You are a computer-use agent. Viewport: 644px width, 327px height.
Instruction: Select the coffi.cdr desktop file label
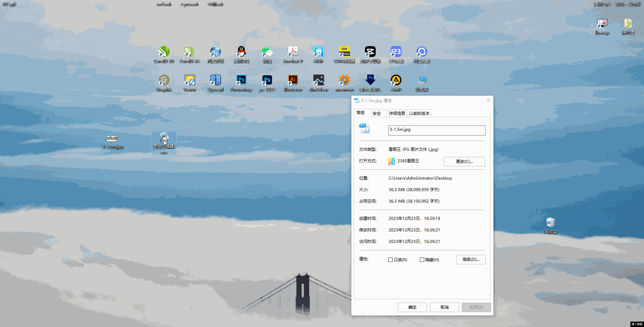[x=164, y=4]
